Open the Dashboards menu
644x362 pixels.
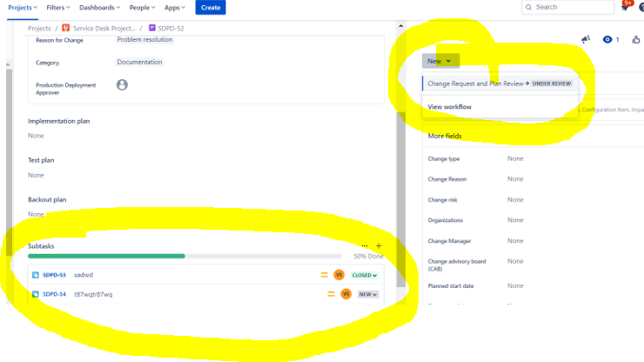tap(99, 7)
